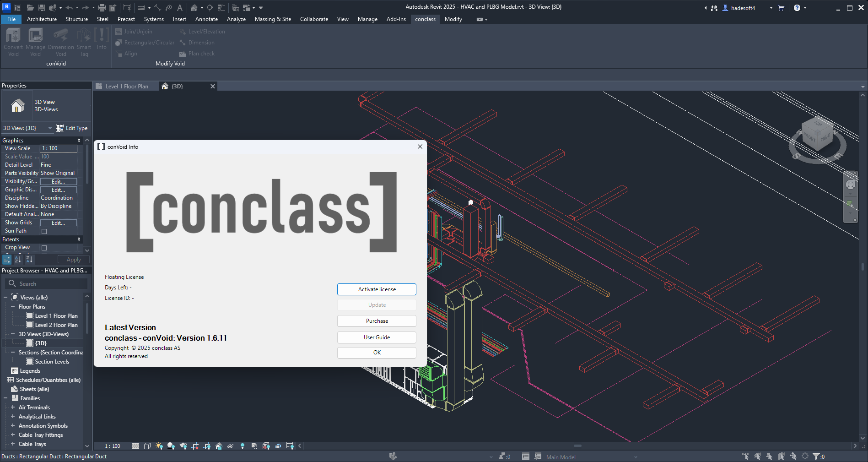Toggle the Lock 3D View house icon
Screen dimensions: 868x462
point(219,446)
